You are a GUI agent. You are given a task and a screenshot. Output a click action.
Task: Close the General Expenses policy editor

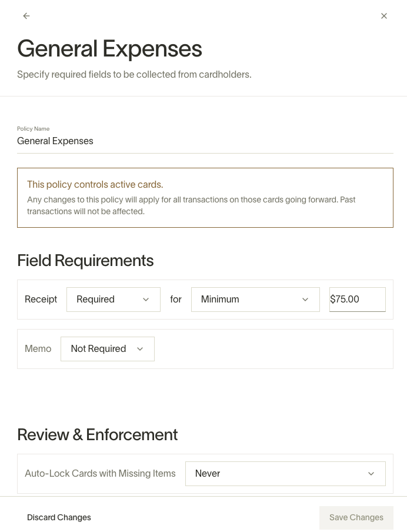(x=384, y=16)
